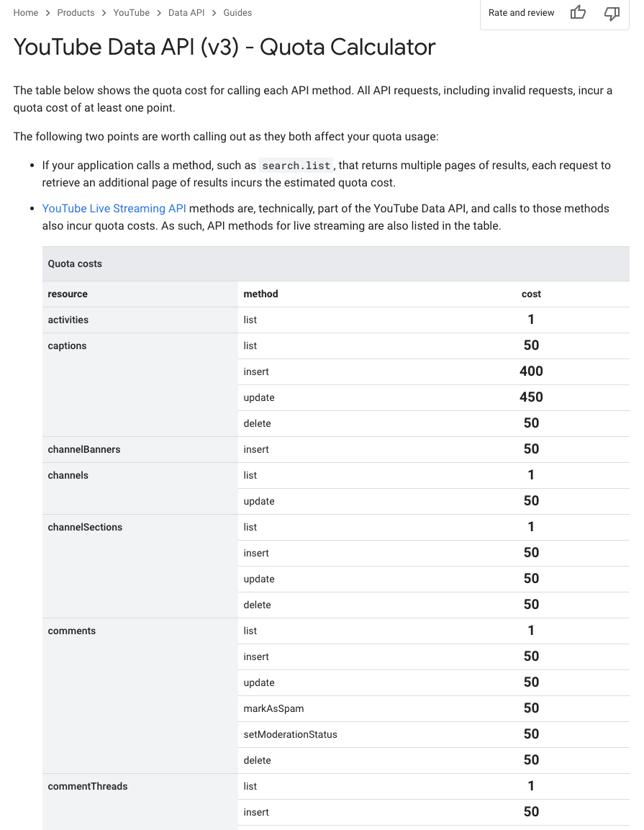
Task: Click the search.list code text
Action: (296, 166)
